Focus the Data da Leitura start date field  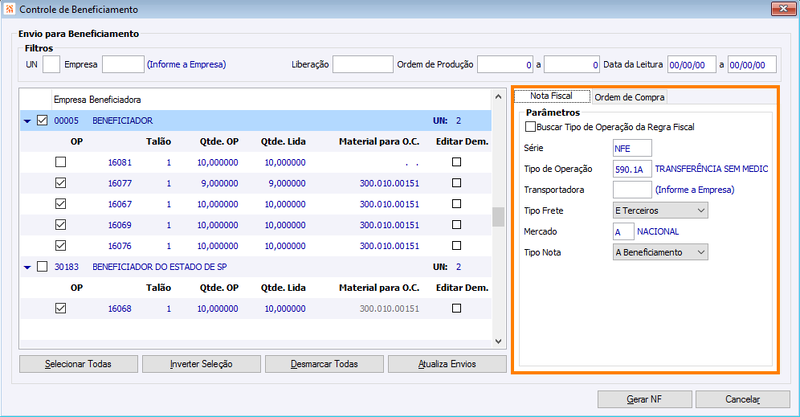click(x=691, y=64)
